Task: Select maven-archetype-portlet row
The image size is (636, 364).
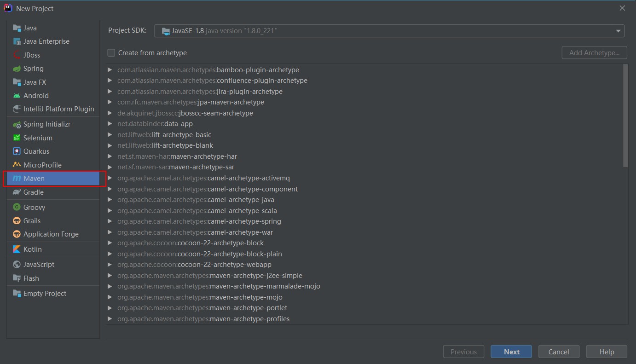Action: point(364,308)
